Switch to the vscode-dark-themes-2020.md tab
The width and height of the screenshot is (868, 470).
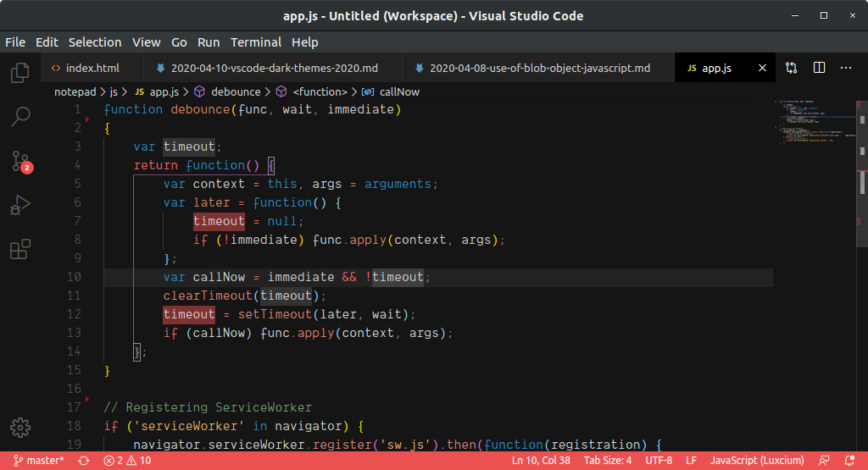[x=272, y=68]
